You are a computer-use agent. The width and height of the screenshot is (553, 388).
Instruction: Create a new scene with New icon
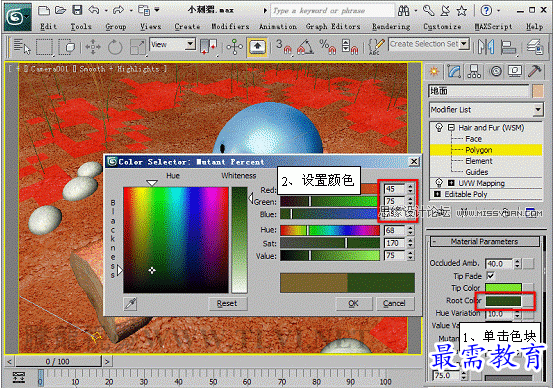pyautogui.click(x=43, y=10)
